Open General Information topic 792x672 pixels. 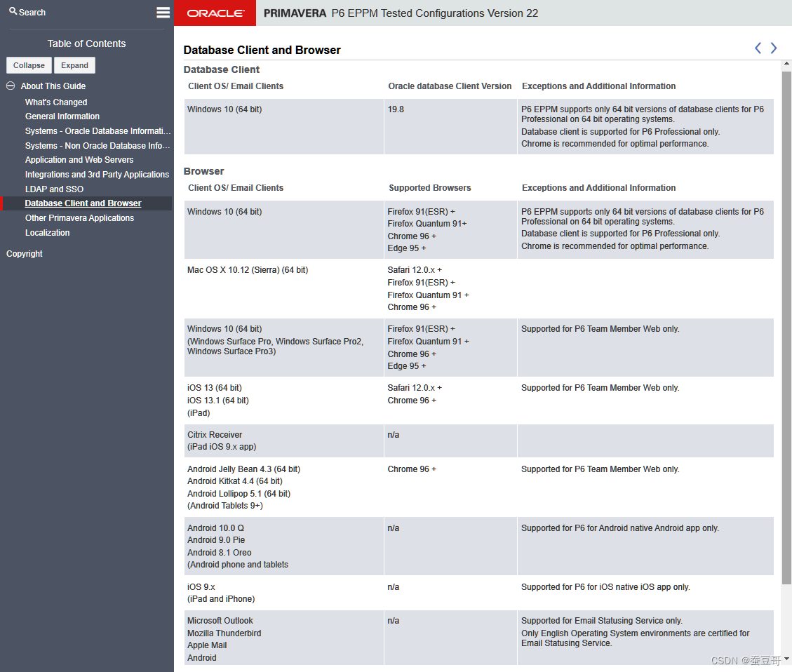pos(62,116)
